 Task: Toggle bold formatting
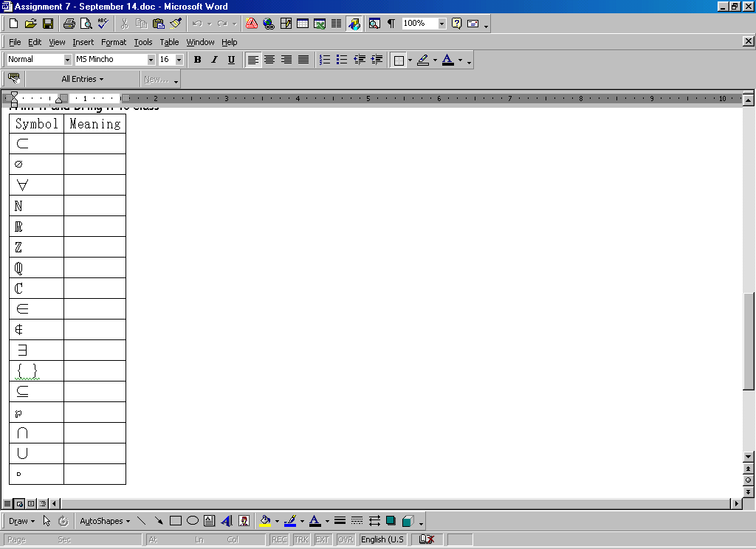click(197, 60)
